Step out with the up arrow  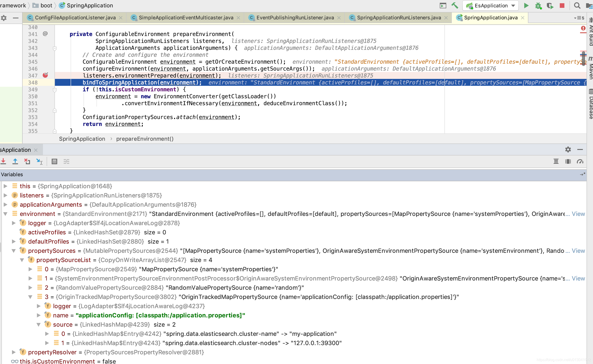(15, 161)
